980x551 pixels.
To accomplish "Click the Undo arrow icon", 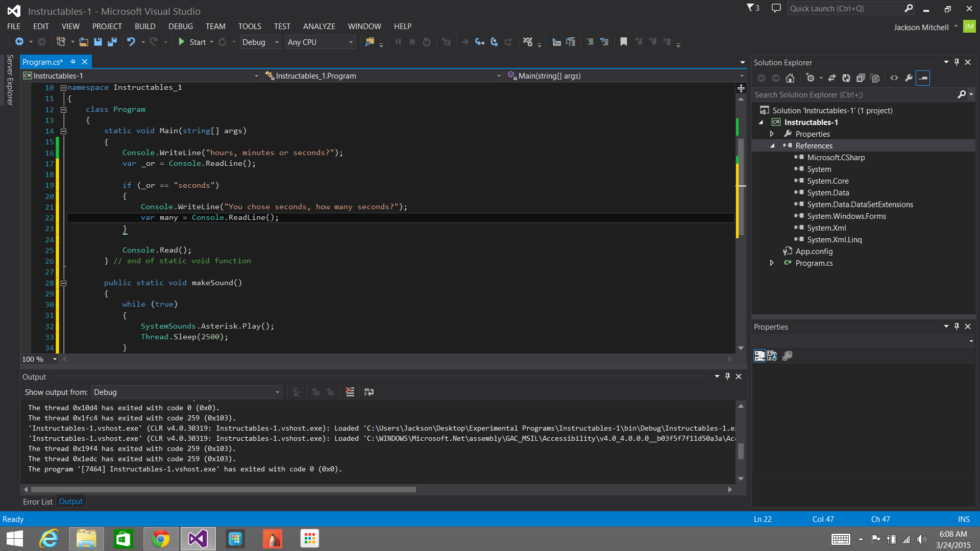I will coord(131,42).
